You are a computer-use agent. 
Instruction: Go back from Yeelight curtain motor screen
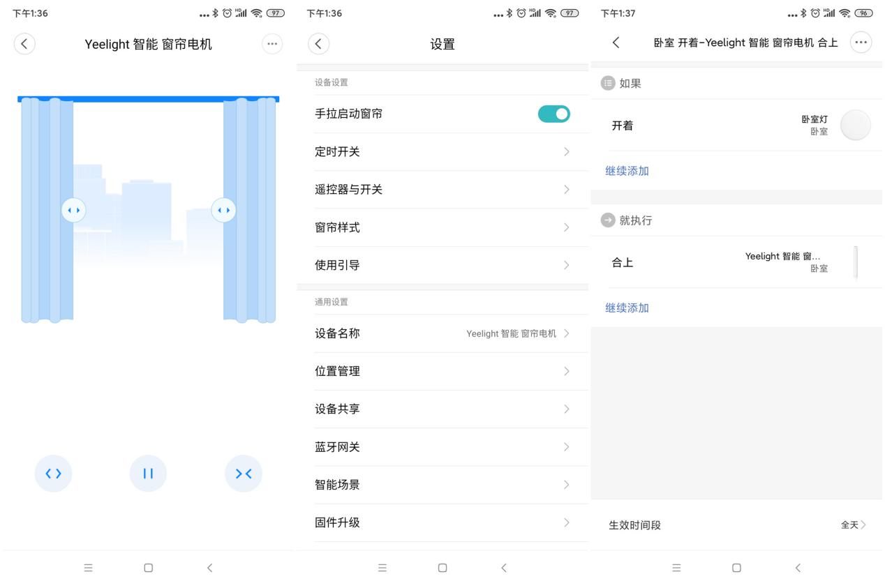coord(24,44)
